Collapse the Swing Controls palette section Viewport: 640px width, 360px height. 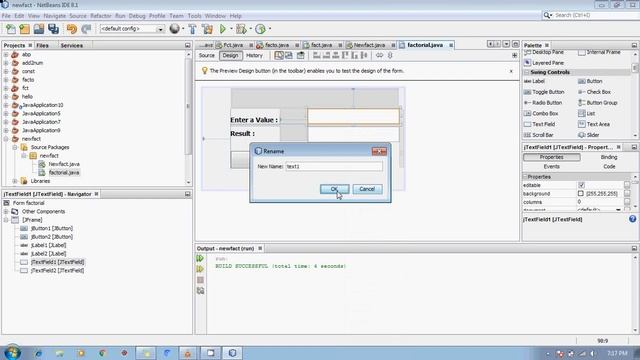pyautogui.click(x=527, y=72)
